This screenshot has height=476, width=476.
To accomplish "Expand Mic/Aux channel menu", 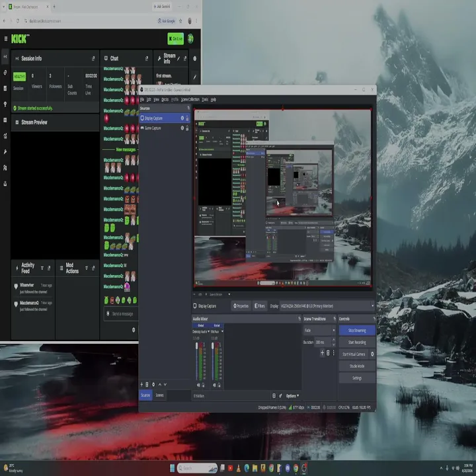I will point(223,331).
